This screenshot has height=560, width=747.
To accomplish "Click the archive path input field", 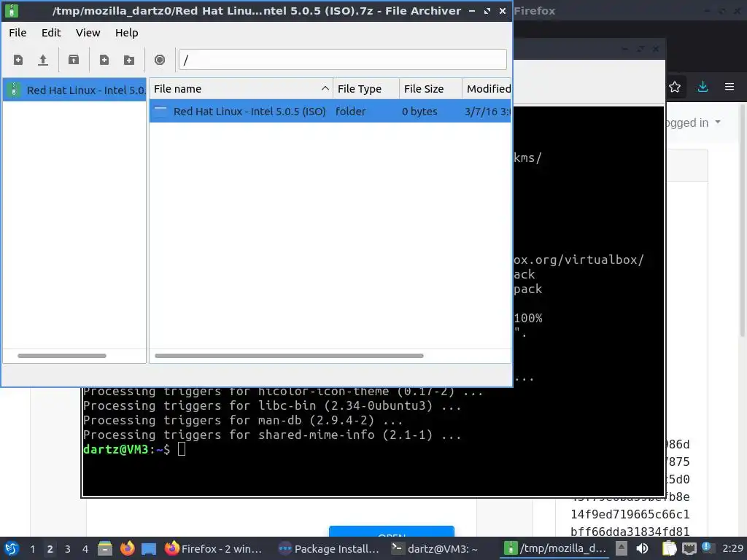I will click(x=343, y=60).
